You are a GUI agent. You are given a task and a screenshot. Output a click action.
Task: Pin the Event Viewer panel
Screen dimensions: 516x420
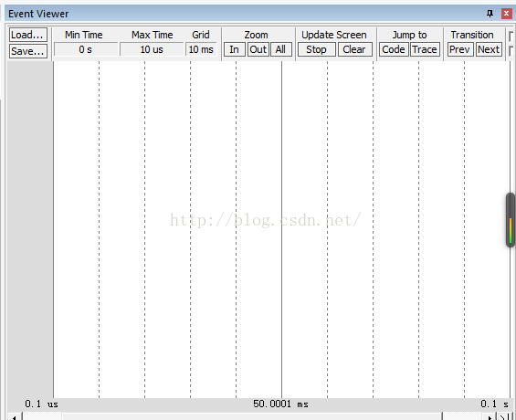490,14
